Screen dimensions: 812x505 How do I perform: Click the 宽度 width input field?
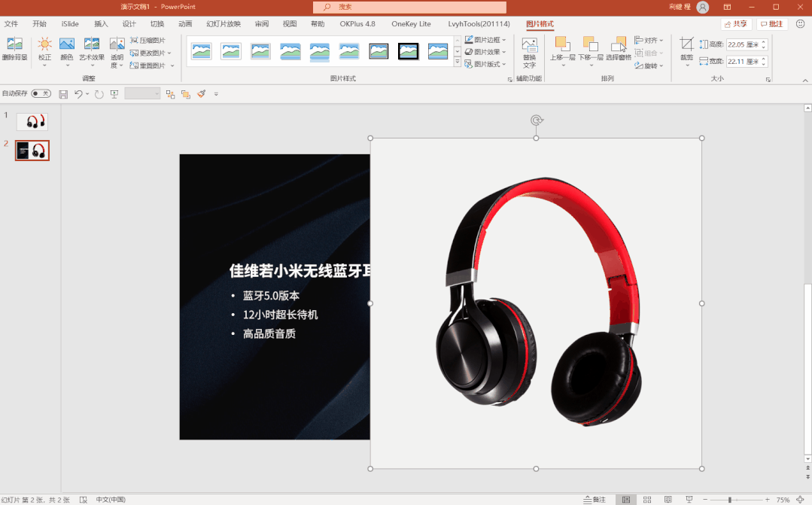(x=743, y=62)
